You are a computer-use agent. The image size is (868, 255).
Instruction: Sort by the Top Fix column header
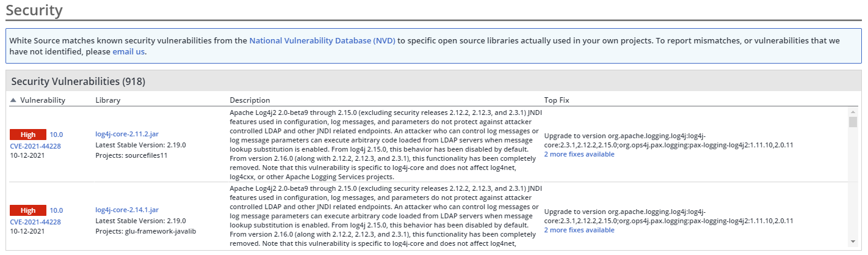[x=557, y=100]
